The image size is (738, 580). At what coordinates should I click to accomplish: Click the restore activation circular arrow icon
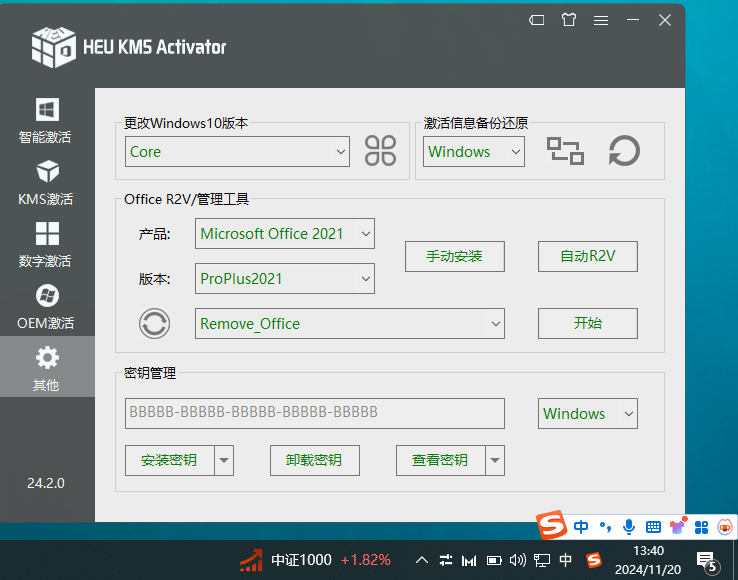[x=624, y=151]
